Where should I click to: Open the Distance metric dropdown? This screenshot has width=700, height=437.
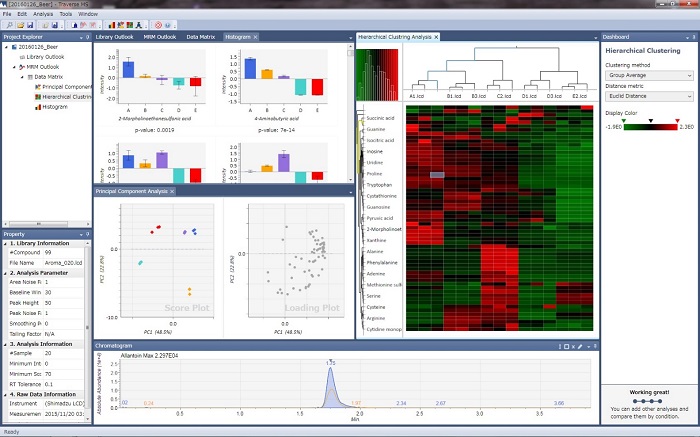coord(649,96)
